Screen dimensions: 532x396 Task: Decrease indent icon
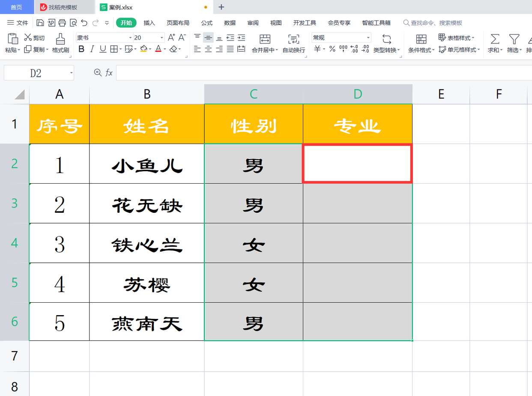pos(230,38)
